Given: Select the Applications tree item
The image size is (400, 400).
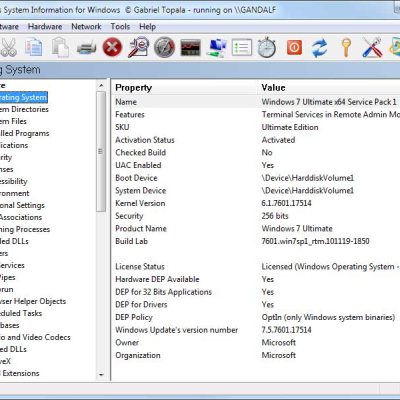Looking at the screenshot, I should click(14, 145).
